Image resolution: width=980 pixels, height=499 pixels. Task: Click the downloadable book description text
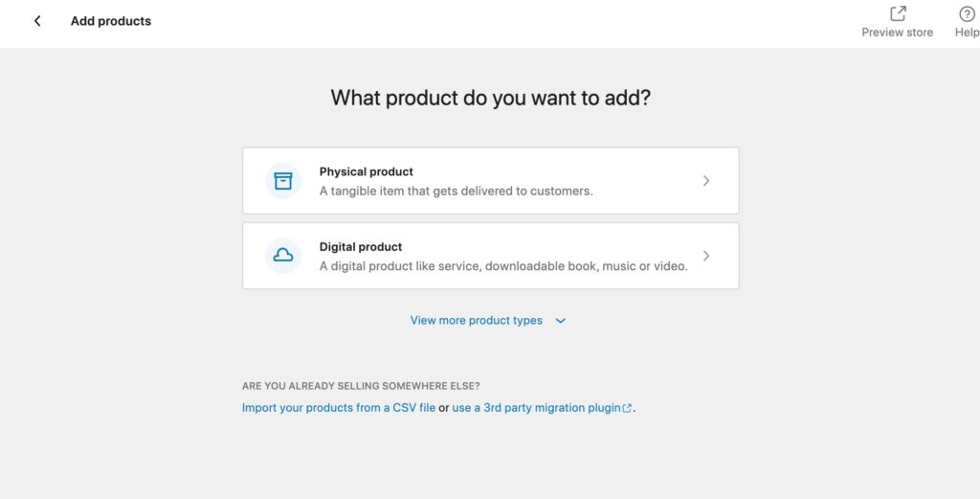(x=503, y=266)
